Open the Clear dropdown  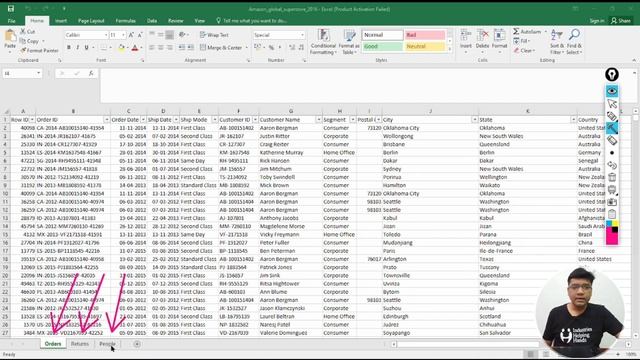pos(524,51)
